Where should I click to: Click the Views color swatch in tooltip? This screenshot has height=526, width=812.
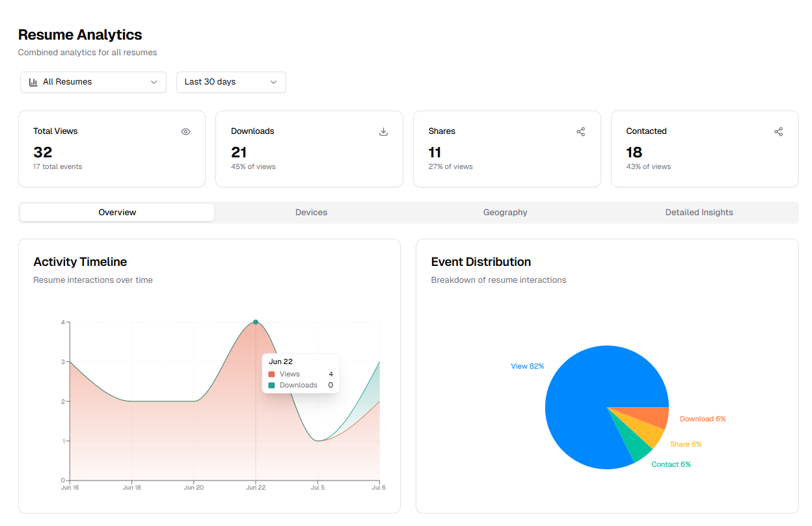coord(272,375)
